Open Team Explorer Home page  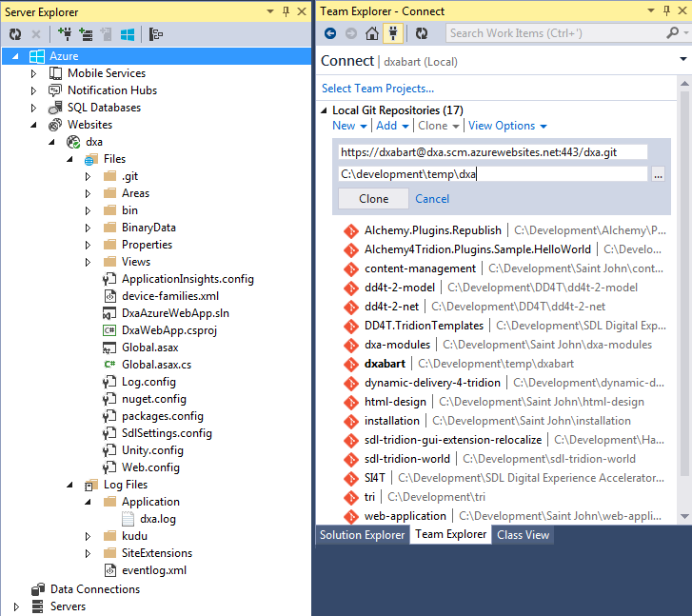(371, 33)
